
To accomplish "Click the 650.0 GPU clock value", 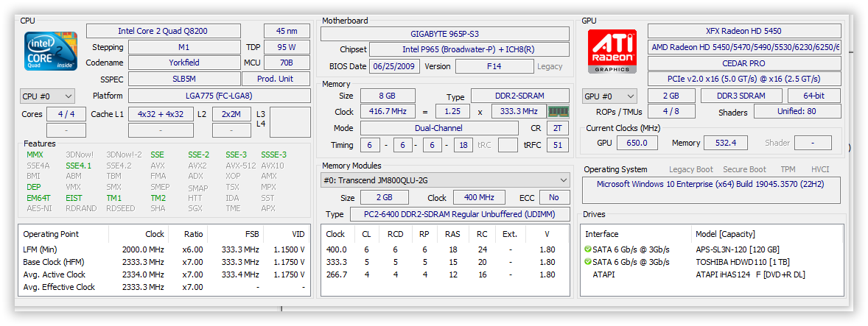I will click(637, 143).
